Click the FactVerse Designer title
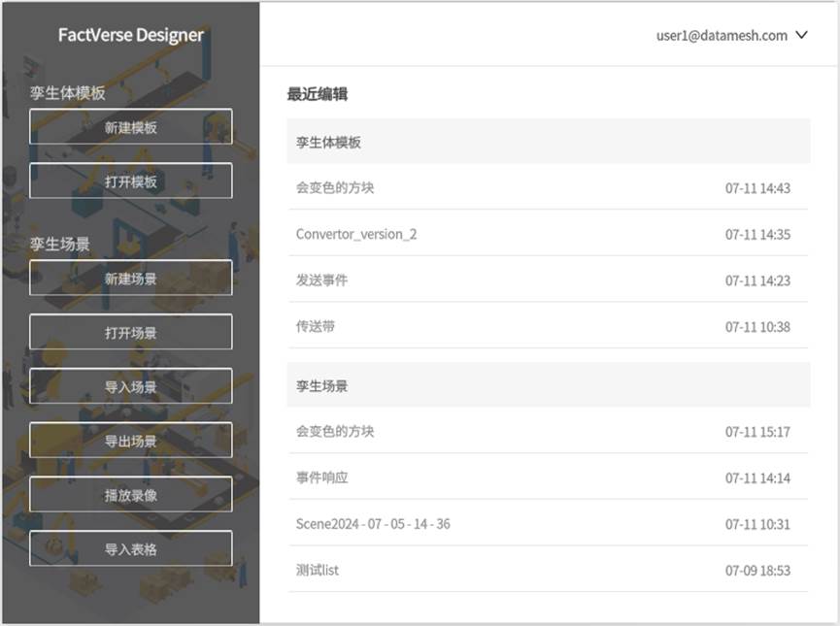Image resolution: width=840 pixels, height=626 pixels. 131,35
